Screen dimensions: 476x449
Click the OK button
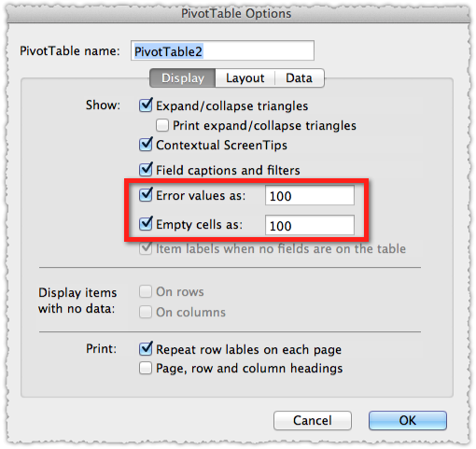tap(408, 420)
